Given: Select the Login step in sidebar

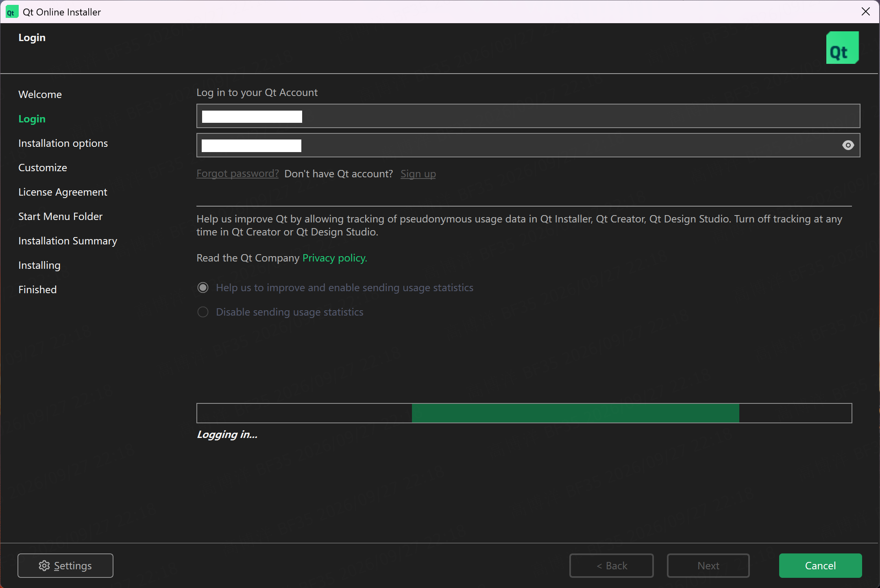Looking at the screenshot, I should [32, 119].
